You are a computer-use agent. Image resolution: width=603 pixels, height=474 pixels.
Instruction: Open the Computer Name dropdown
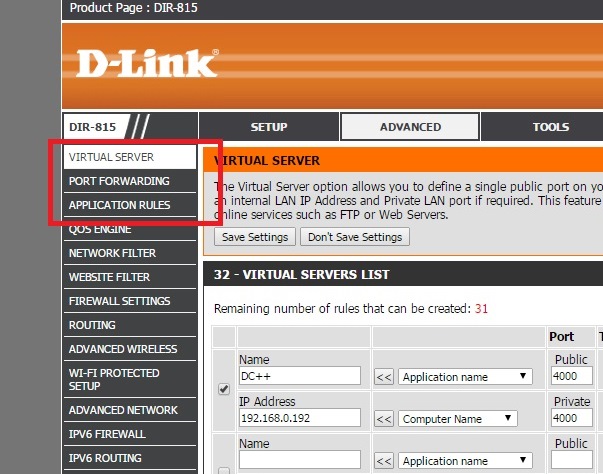click(465, 419)
